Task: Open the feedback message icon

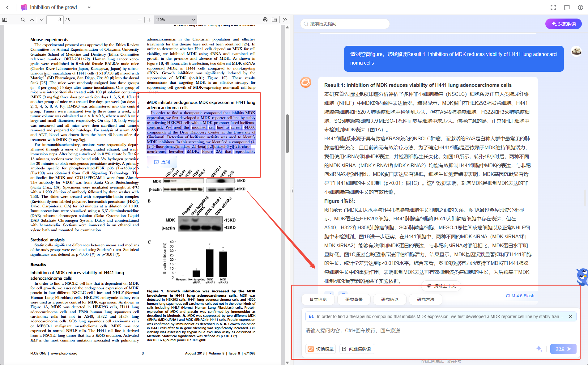Action: 567,7
